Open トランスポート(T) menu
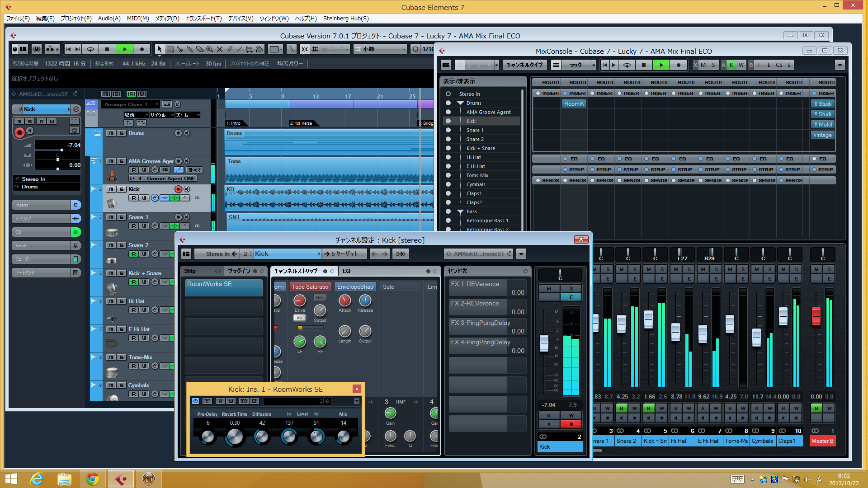The height and width of the screenshot is (488, 868). coord(204,18)
